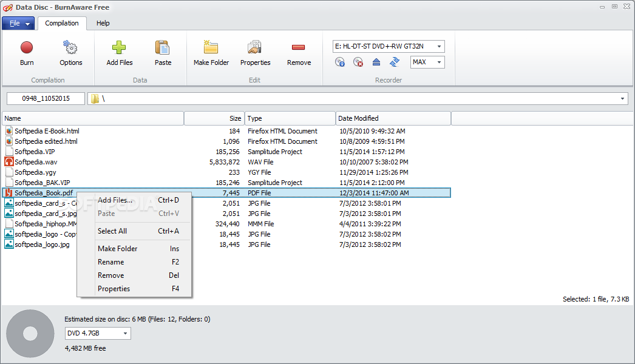Click the audio icon of Softpedia.wav
635x364 pixels.
click(x=9, y=161)
